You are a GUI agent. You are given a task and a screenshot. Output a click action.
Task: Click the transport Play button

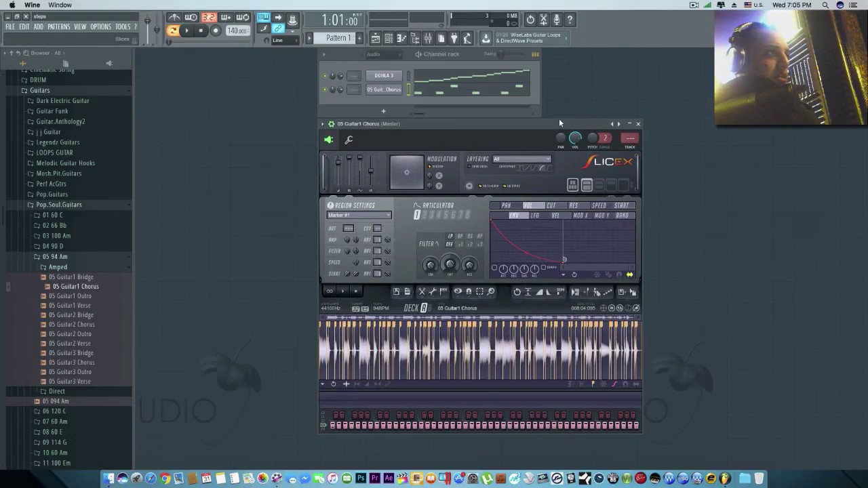[x=186, y=30]
